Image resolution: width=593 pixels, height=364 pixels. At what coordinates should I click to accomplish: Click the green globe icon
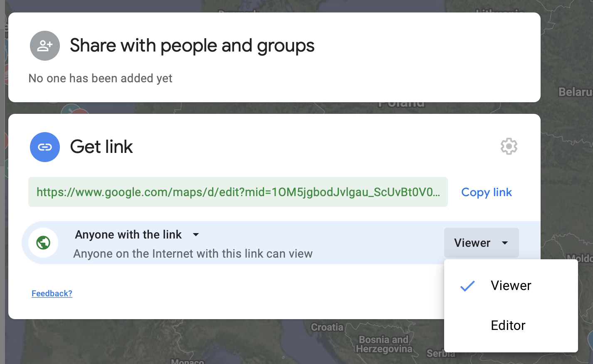[43, 243]
